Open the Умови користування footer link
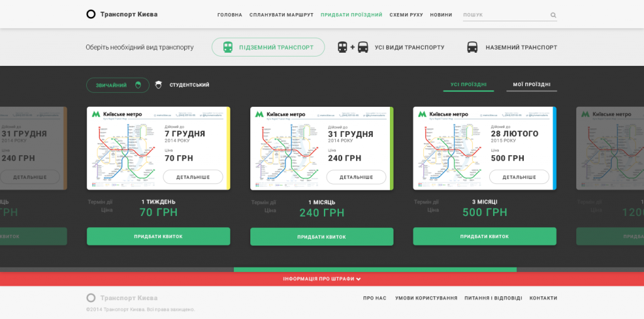Image resolution: width=644 pixels, height=319 pixels. click(x=426, y=298)
